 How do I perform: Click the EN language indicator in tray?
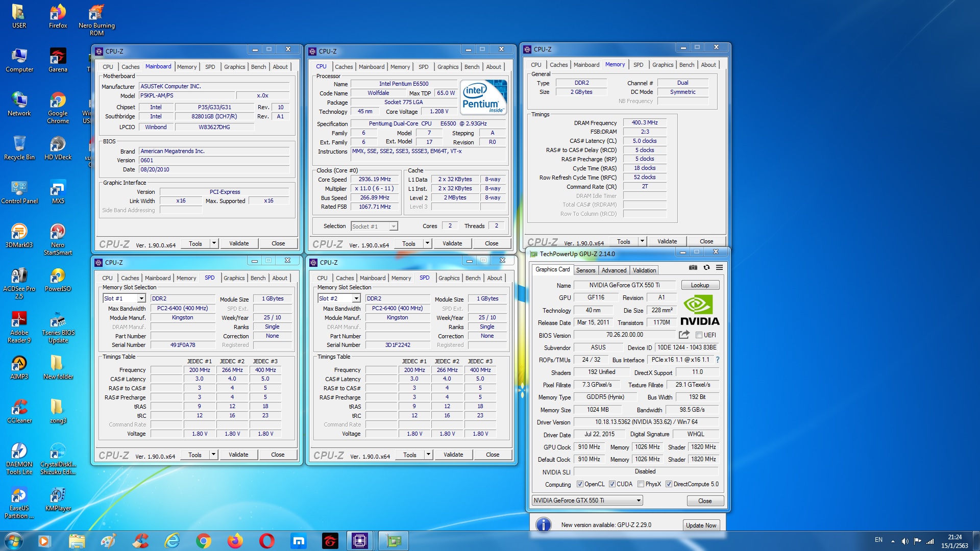point(878,540)
